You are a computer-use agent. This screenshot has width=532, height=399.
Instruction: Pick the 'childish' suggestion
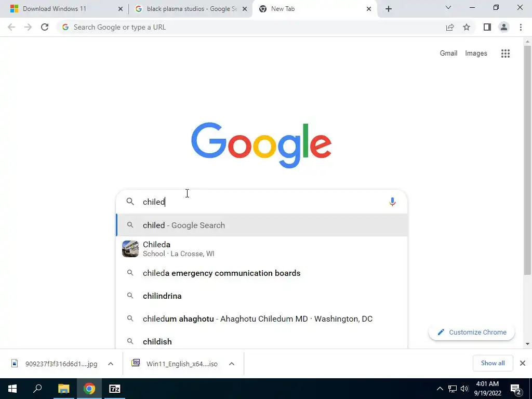pos(262,341)
